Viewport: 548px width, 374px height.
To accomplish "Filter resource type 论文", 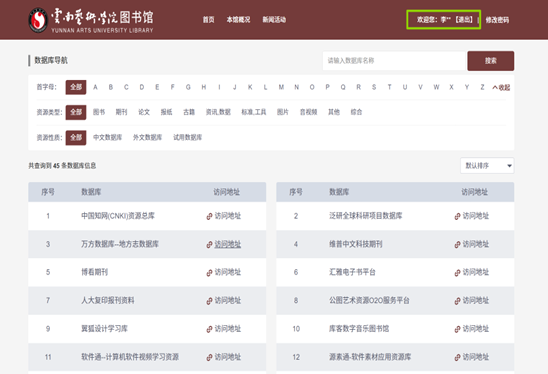I will [x=144, y=112].
